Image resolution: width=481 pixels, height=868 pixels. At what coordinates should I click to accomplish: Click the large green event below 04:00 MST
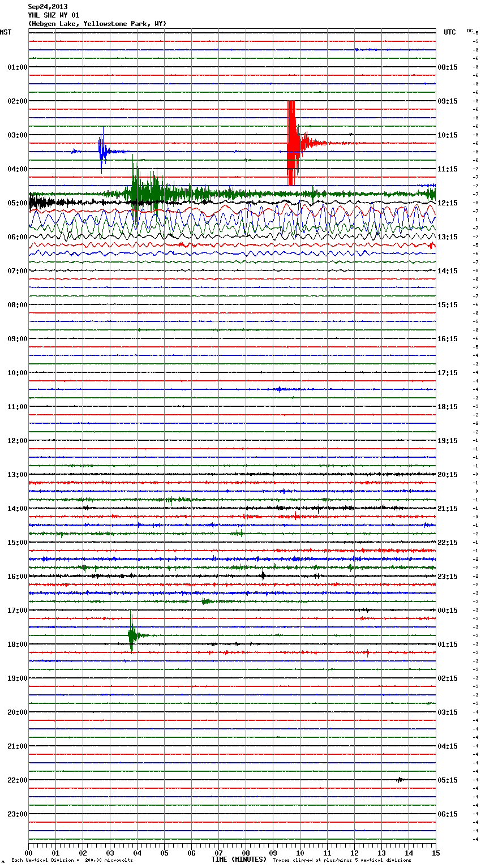pos(147,192)
